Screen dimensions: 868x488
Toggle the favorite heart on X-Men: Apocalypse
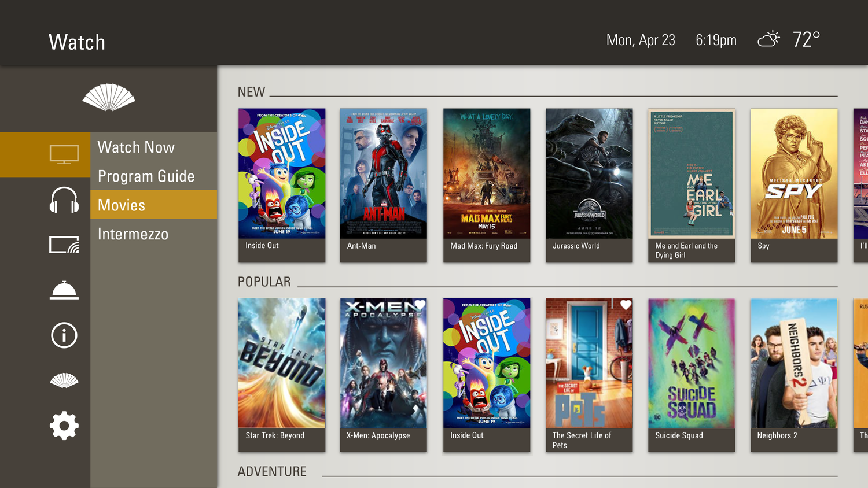tap(420, 305)
